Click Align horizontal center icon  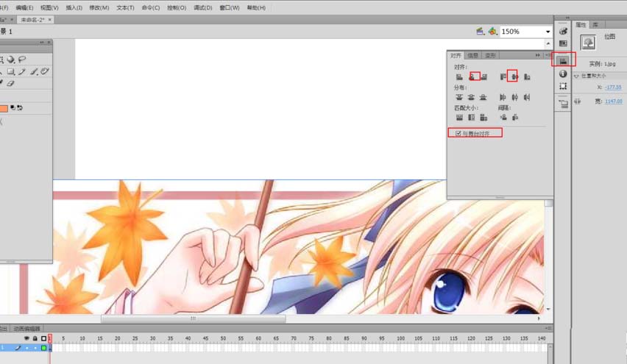coord(472,76)
